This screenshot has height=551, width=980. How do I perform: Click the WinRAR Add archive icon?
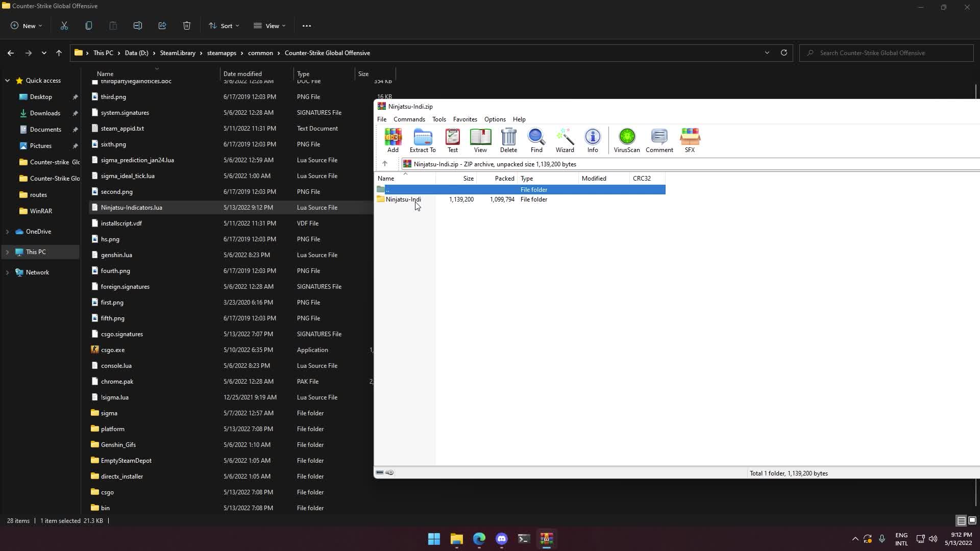point(393,140)
